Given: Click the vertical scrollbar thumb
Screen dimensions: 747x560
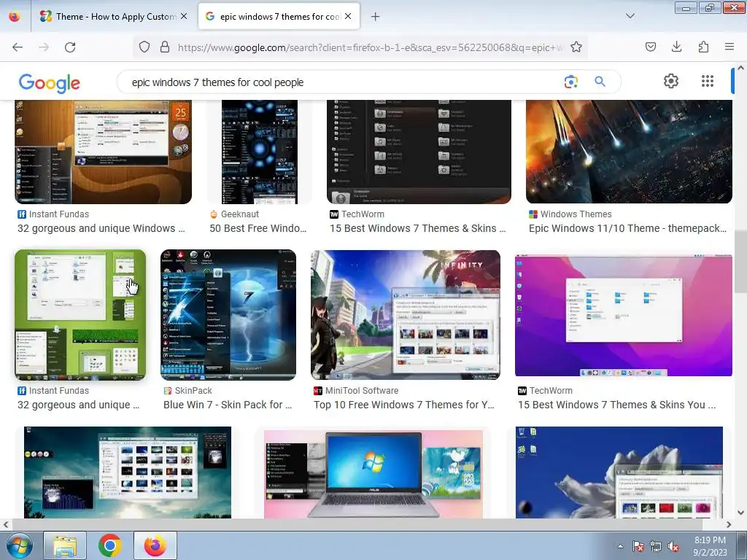Looking at the screenshot, I should click(x=741, y=261).
